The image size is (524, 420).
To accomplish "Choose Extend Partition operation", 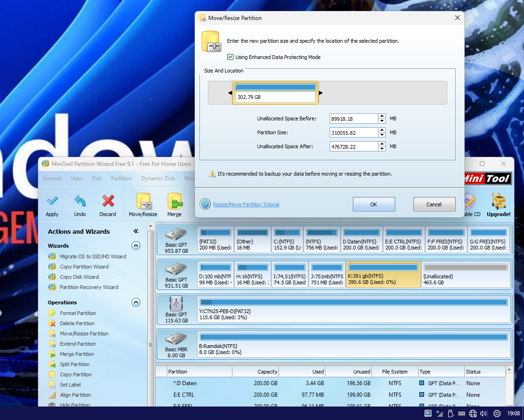I will [x=78, y=344].
